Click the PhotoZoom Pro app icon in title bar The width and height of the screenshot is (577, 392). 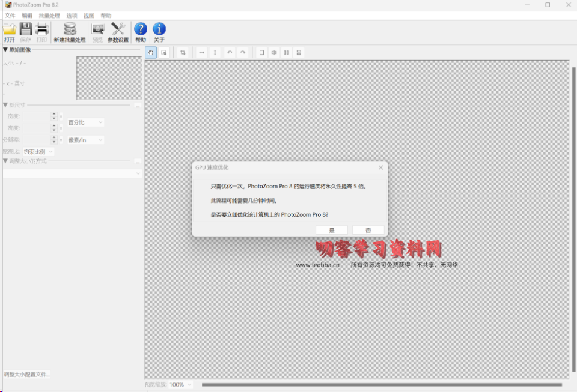tap(8, 5)
